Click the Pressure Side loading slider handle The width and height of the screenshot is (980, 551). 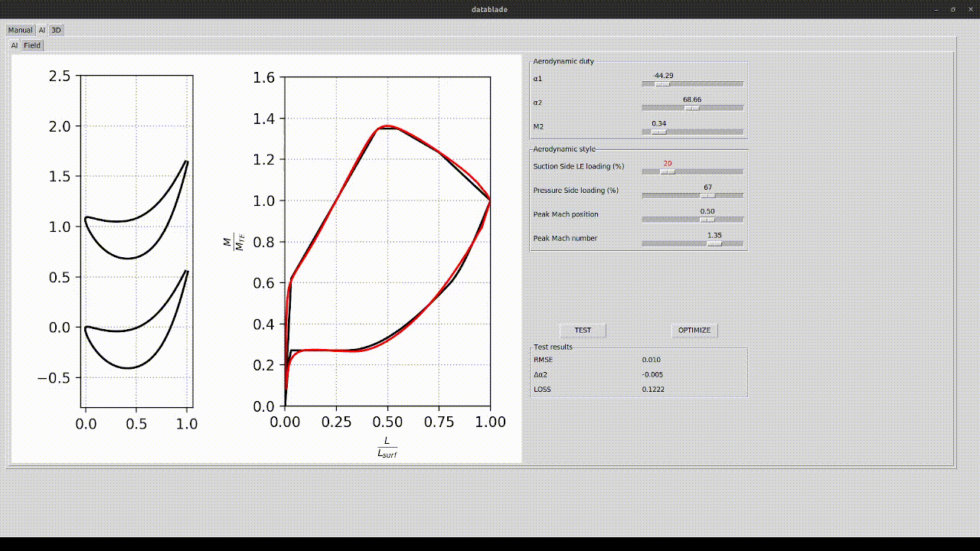pos(707,195)
